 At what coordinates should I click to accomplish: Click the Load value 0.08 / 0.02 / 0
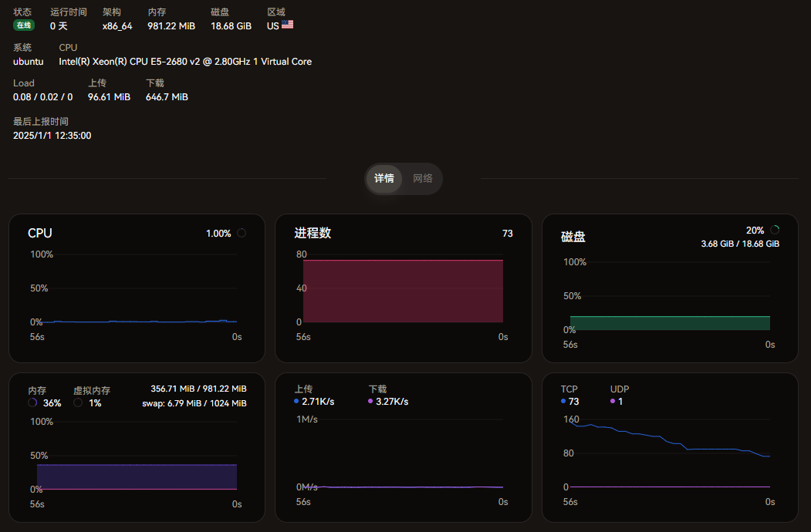(43, 97)
